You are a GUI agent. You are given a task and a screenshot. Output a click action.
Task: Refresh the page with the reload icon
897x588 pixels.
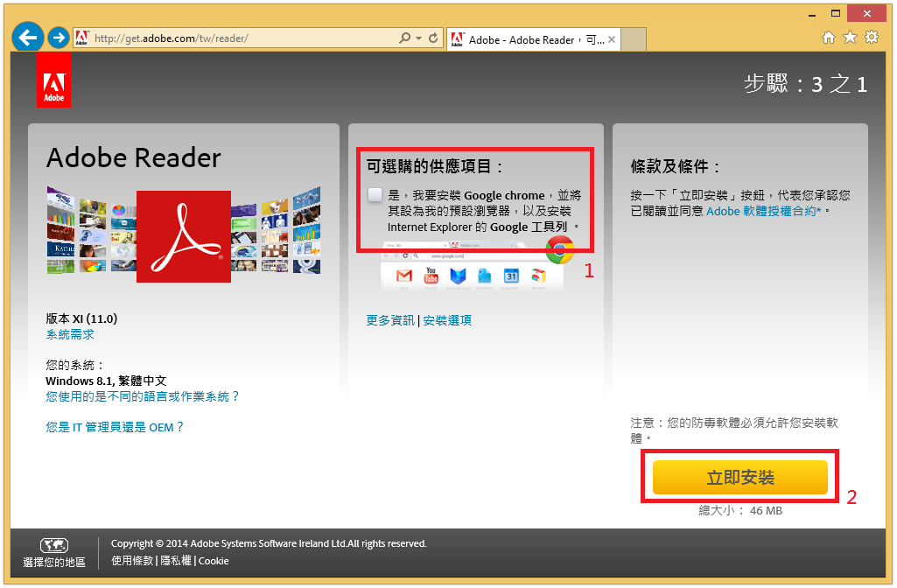pyautogui.click(x=433, y=38)
